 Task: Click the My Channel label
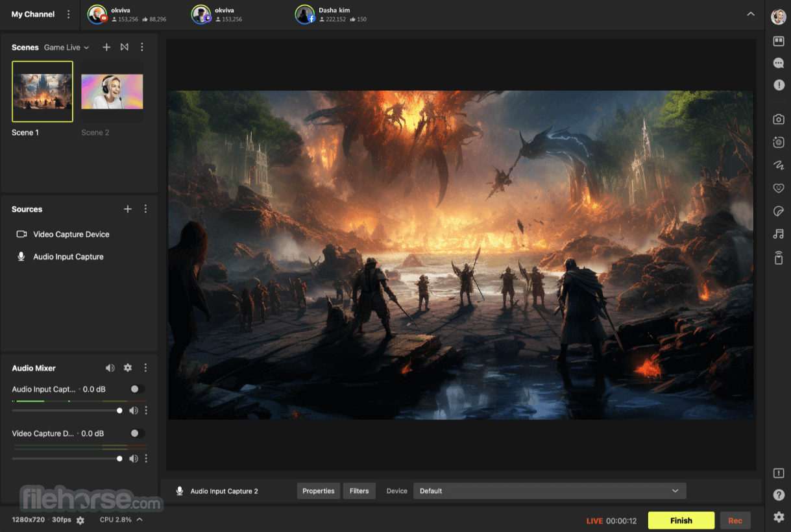coord(33,14)
